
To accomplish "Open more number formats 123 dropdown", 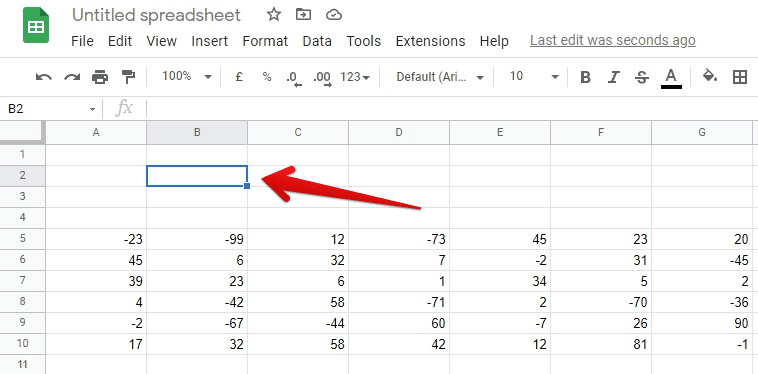I will click(x=355, y=77).
